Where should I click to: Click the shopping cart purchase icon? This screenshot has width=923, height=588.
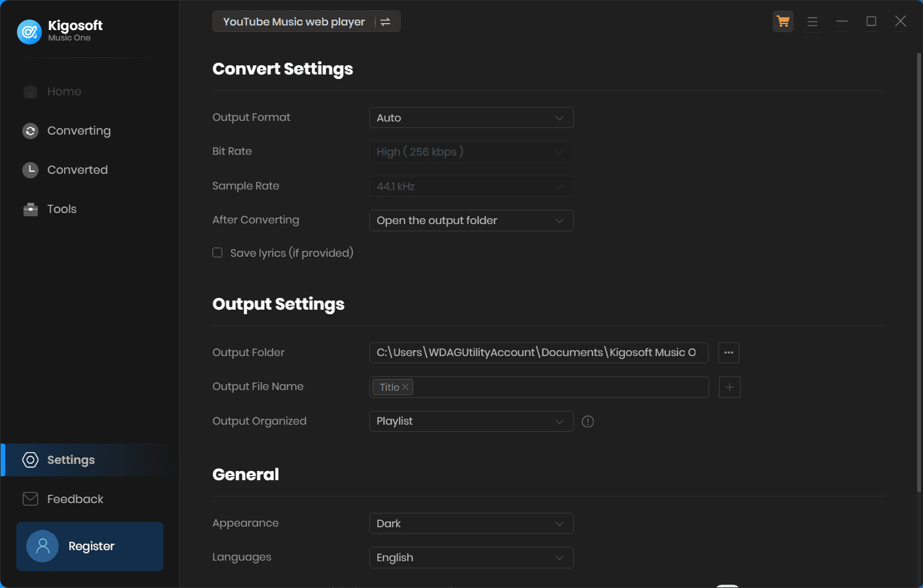pyautogui.click(x=783, y=22)
